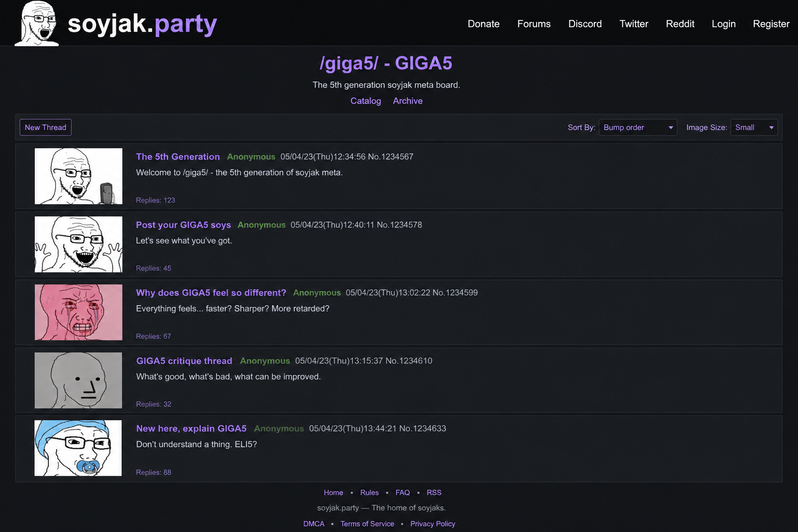This screenshot has height=532, width=798.
Task: Open the Image Size dropdown
Action: (x=753, y=127)
